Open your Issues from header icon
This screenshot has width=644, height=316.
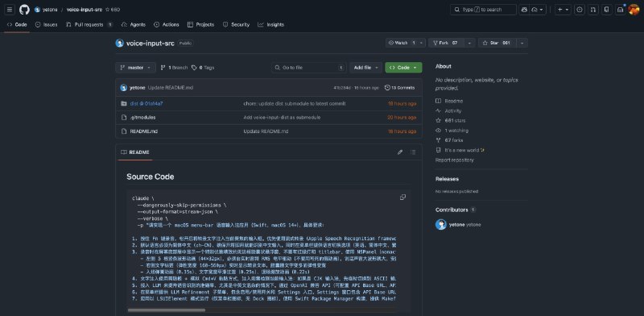(x=580, y=10)
